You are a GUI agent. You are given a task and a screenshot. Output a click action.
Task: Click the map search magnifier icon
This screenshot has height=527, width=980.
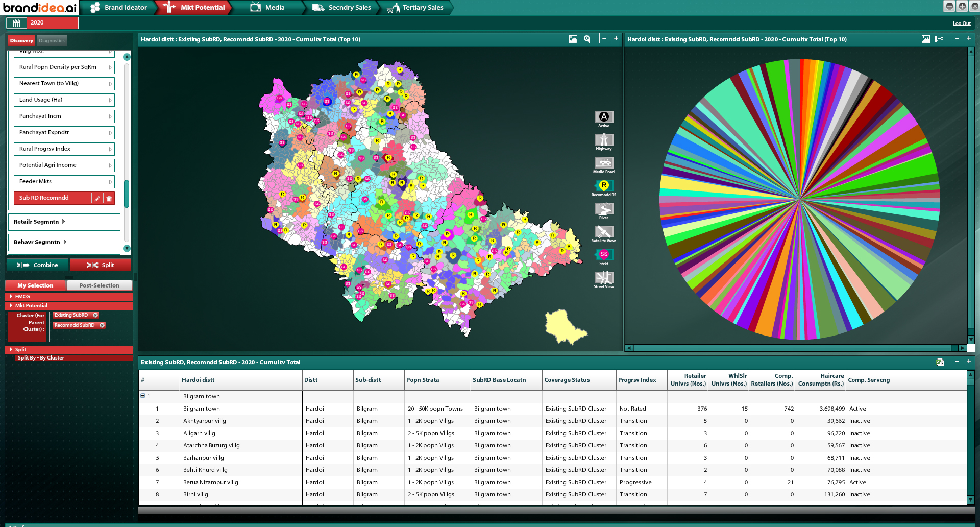pyautogui.click(x=587, y=39)
